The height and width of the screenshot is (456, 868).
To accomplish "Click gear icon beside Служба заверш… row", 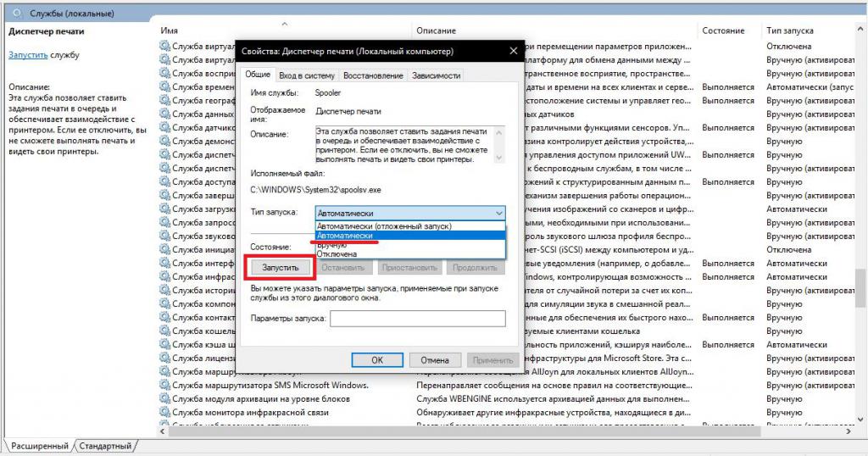I will [x=165, y=195].
